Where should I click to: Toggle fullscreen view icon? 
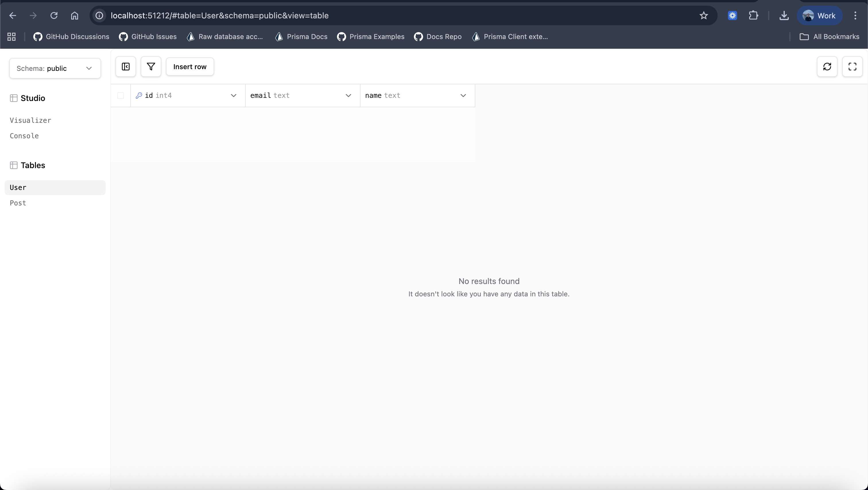(x=852, y=67)
